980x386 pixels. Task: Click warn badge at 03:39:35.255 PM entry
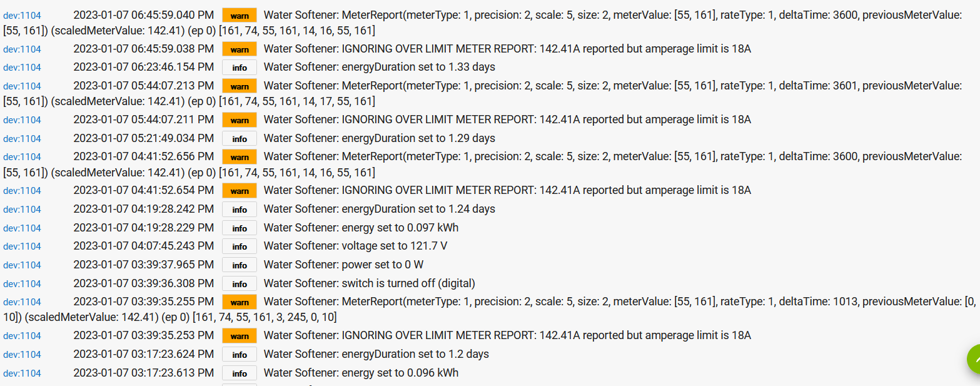[240, 302]
